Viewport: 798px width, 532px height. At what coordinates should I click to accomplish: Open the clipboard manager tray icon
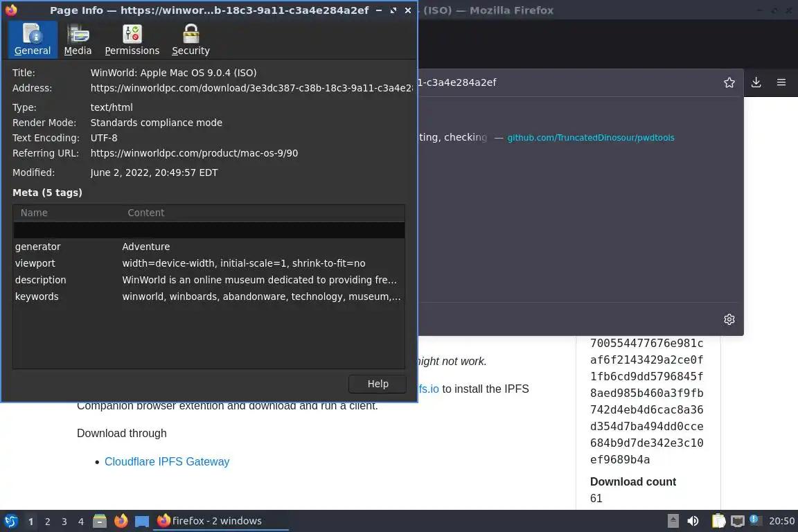point(718,521)
